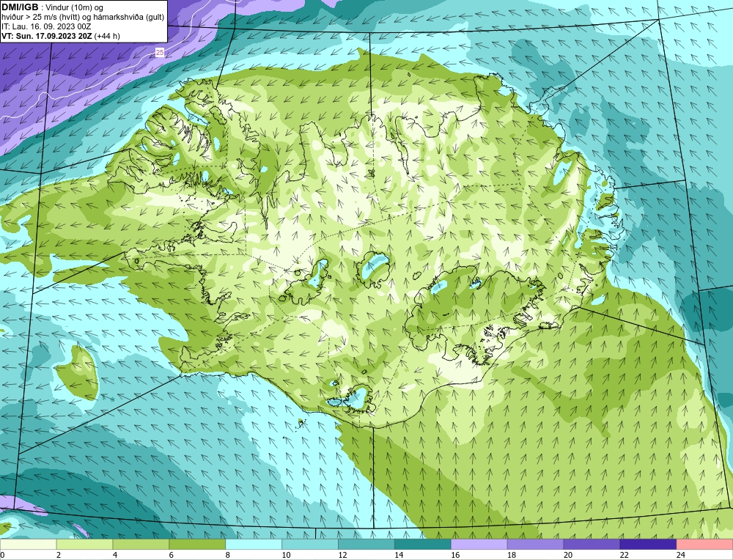Click the legend scale value '24'
733x560 pixels.
[x=681, y=555]
